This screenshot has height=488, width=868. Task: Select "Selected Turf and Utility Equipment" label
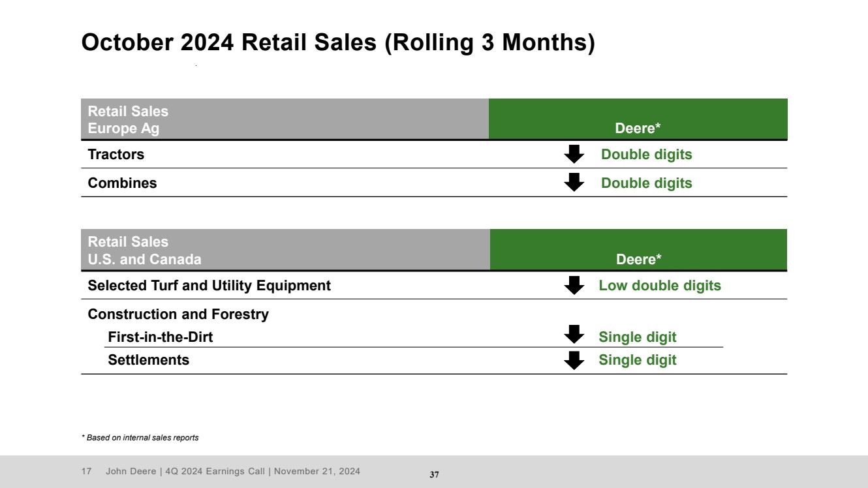pyautogui.click(x=209, y=285)
